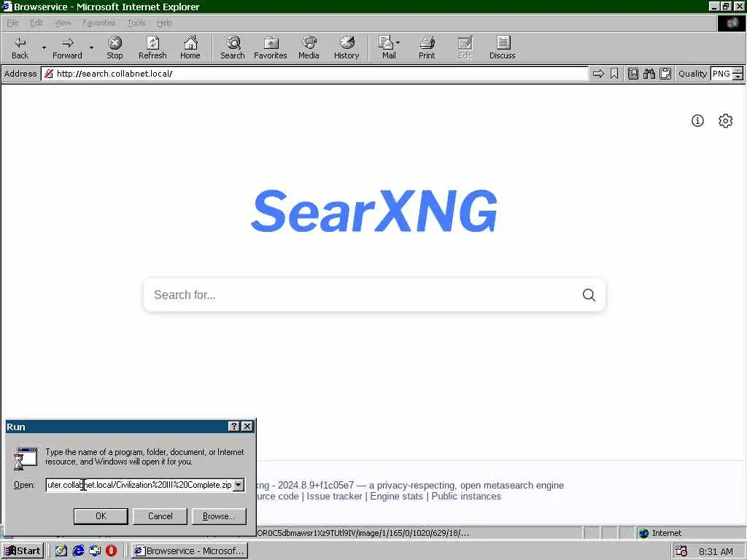
Task: Print the page with the Print icon
Action: click(427, 47)
